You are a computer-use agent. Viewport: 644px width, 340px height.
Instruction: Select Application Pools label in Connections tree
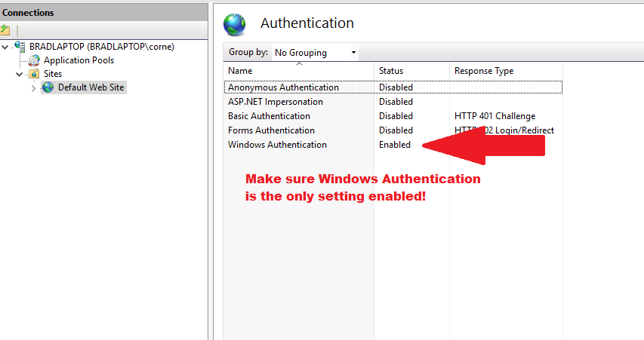coord(79,60)
